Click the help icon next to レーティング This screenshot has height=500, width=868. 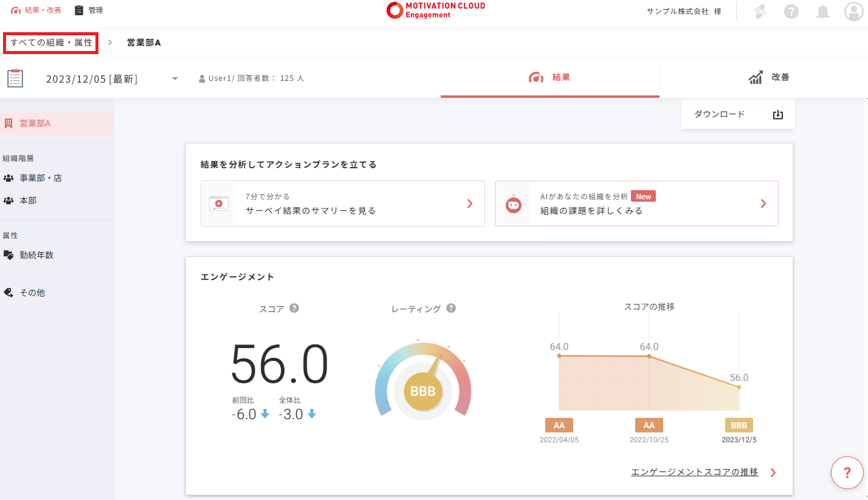[451, 308]
